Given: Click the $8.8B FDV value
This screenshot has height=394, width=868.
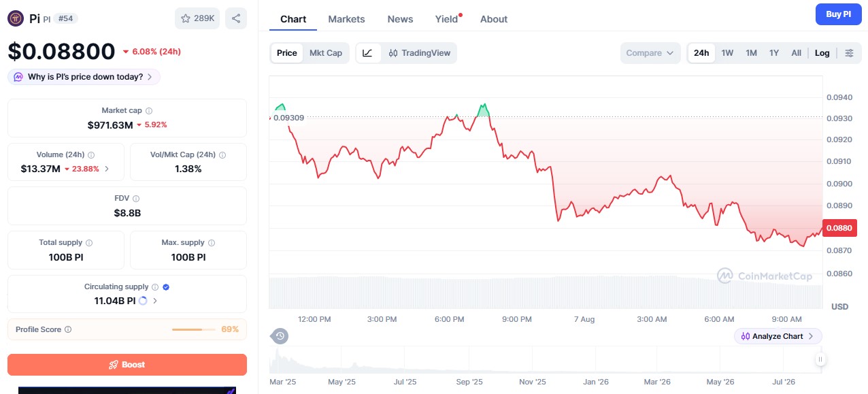Looking at the screenshot, I should click(x=127, y=213).
